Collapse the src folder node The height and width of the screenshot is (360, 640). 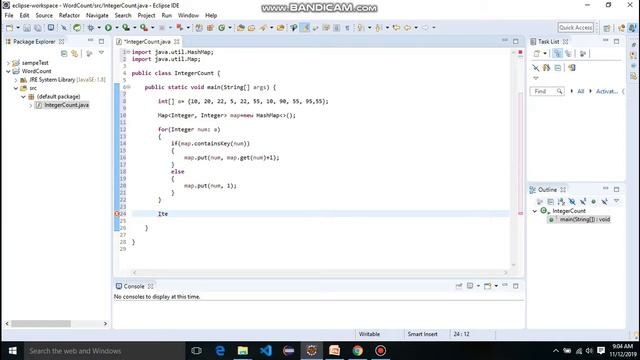point(16,88)
